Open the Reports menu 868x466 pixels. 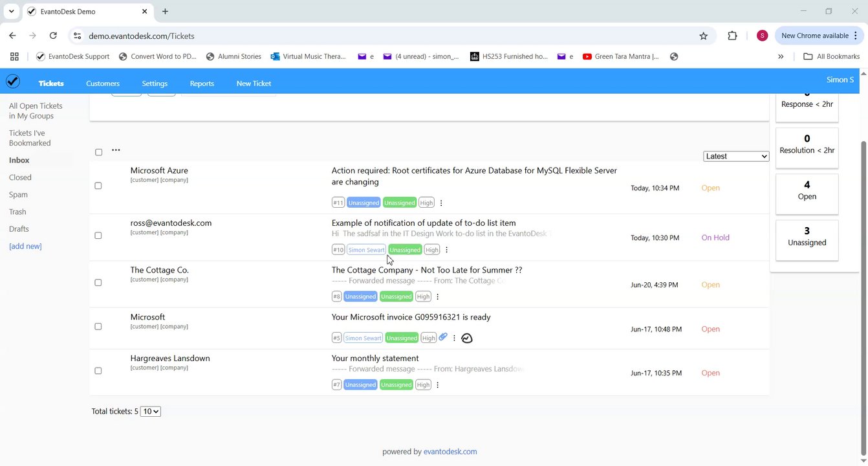(202, 83)
